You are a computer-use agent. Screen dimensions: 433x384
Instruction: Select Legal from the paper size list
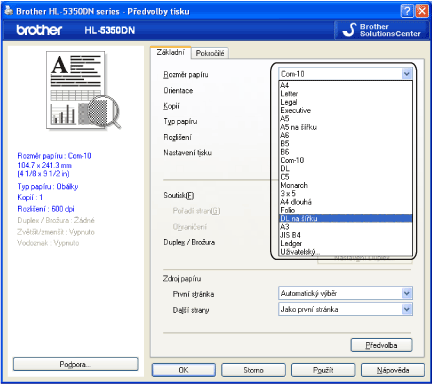345,102
